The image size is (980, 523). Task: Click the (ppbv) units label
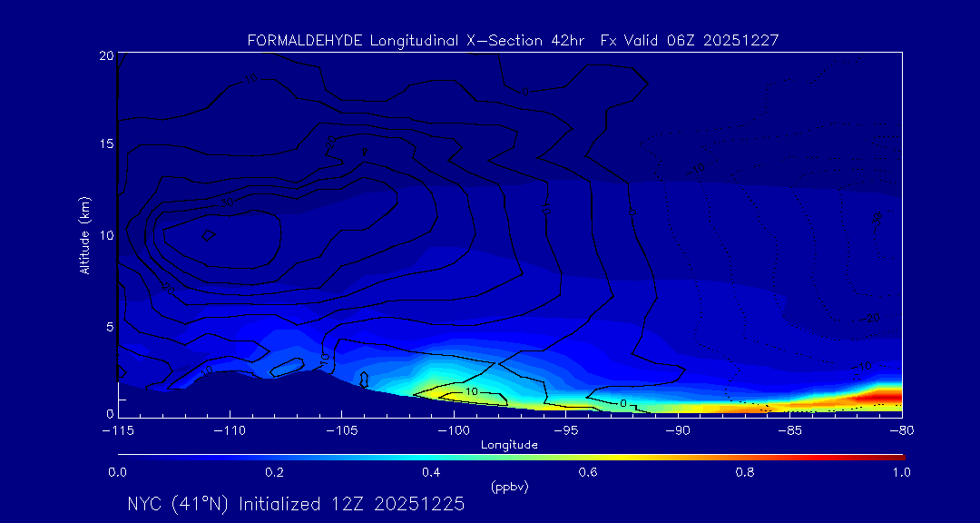click(509, 487)
